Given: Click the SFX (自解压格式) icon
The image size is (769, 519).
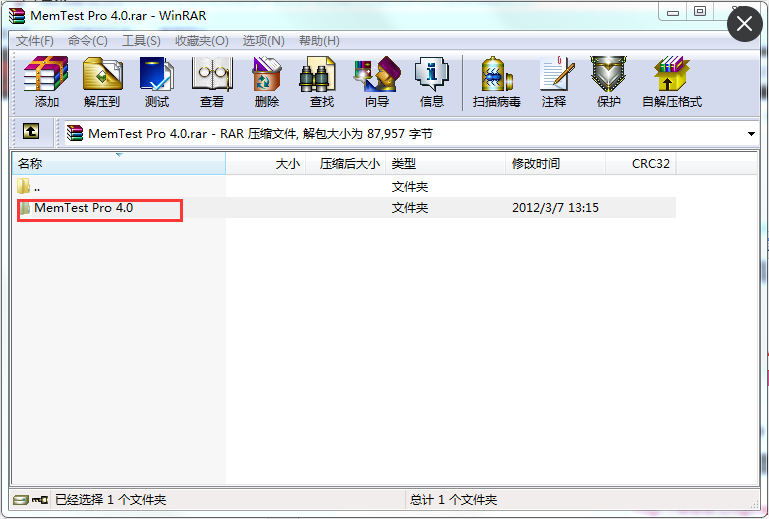Looking at the screenshot, I should point(672,82).
